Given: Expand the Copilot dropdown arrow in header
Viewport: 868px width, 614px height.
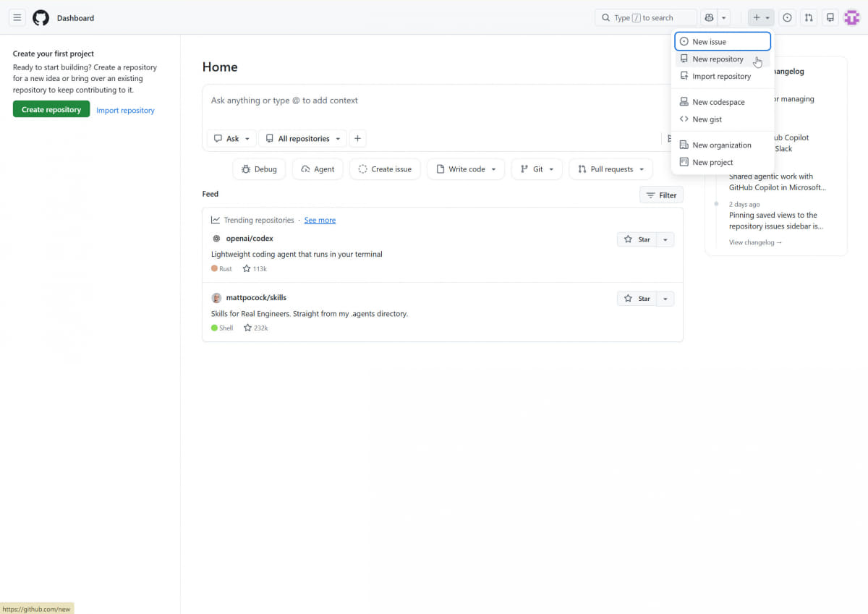Looking at the screenshot, I should click(x=724, y=17).
